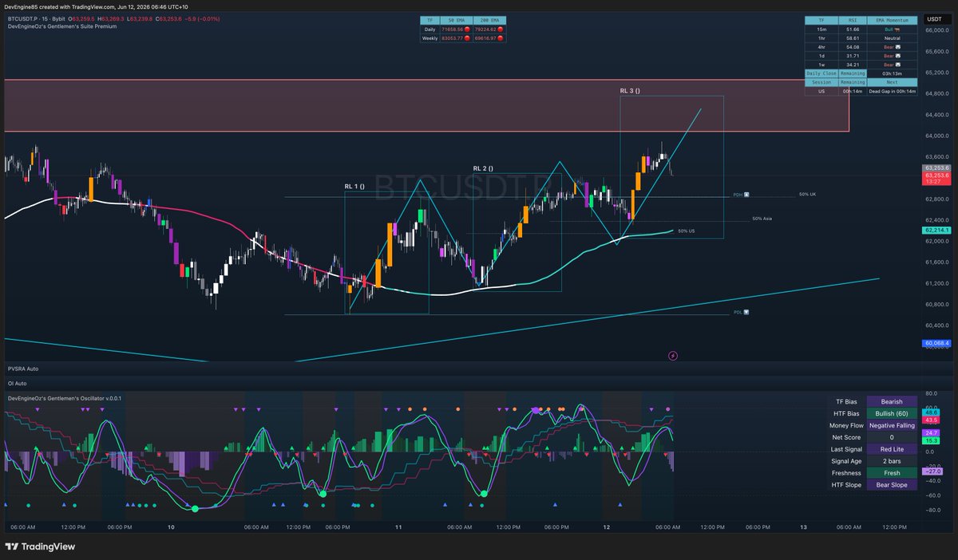
Task: Click the 2 bars signal age cell
Action: pos(892,461)
